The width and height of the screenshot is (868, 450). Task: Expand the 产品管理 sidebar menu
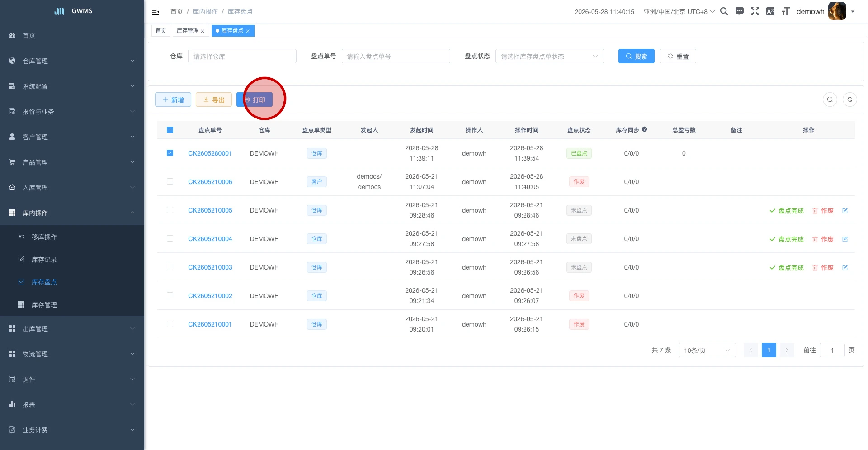72,162
